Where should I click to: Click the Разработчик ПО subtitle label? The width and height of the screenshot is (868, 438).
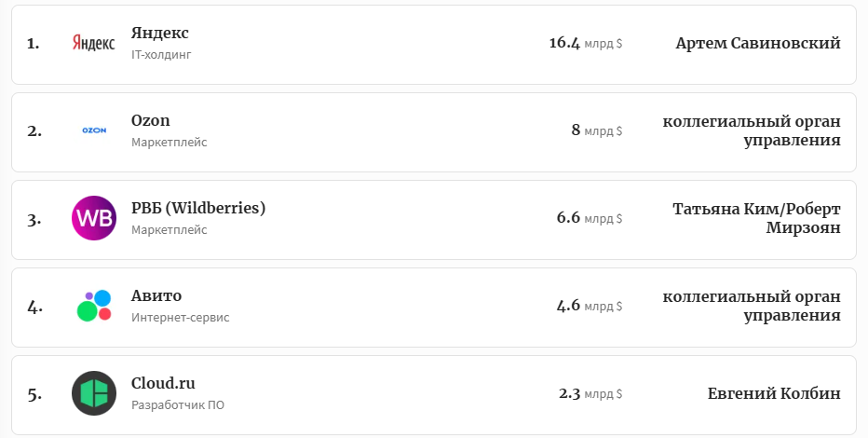click(x=178, y=405)
